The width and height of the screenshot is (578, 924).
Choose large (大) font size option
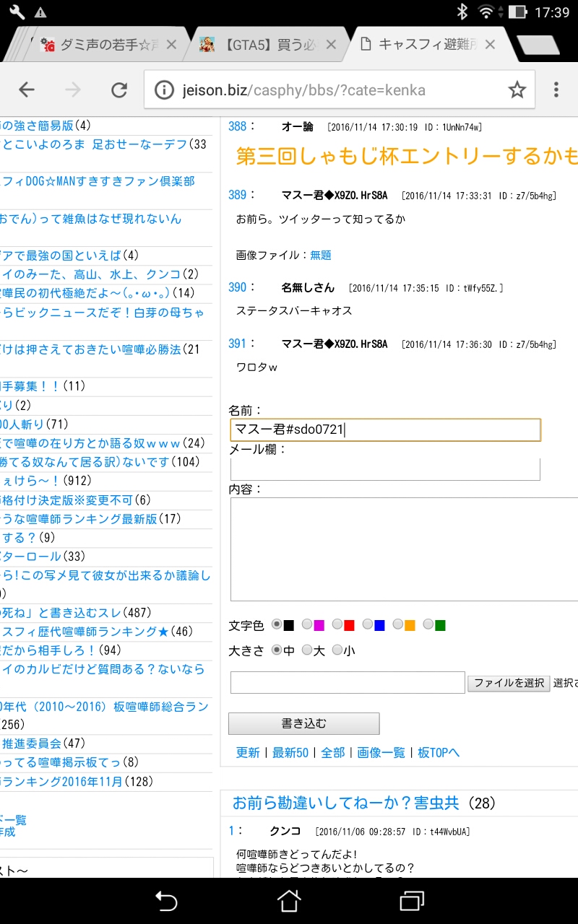click(308, 650)
